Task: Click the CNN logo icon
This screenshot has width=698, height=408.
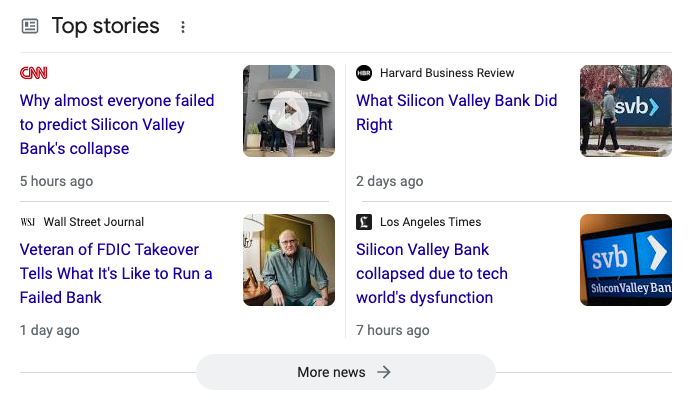Action: (x=34, y=73)
